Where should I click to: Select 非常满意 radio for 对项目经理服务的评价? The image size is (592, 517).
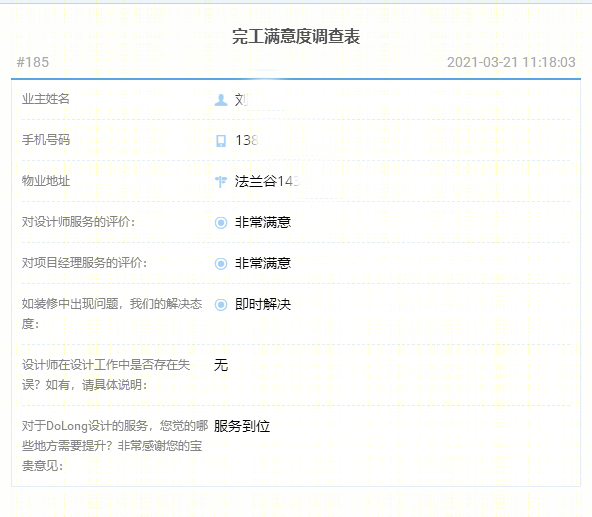pos(221,263)
